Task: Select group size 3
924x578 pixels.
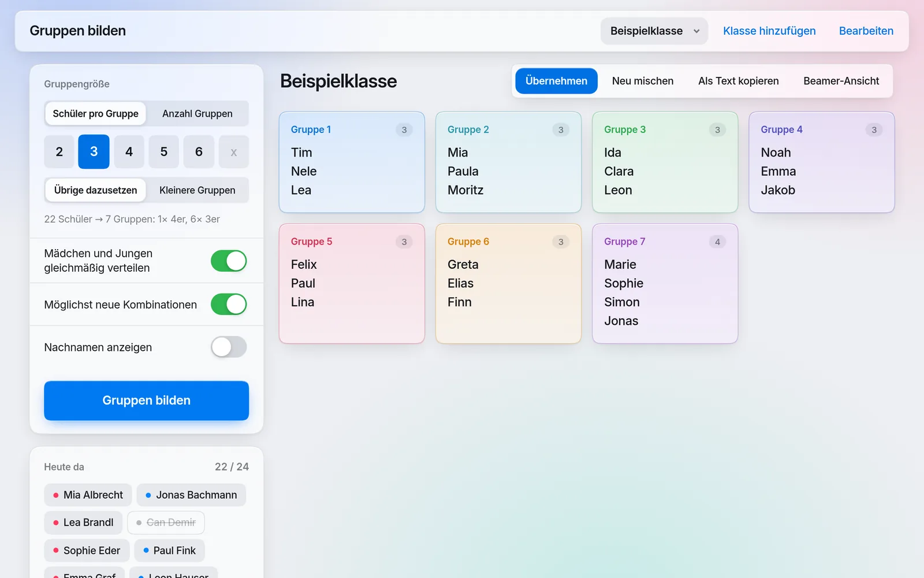Action: tap(94, 152)
